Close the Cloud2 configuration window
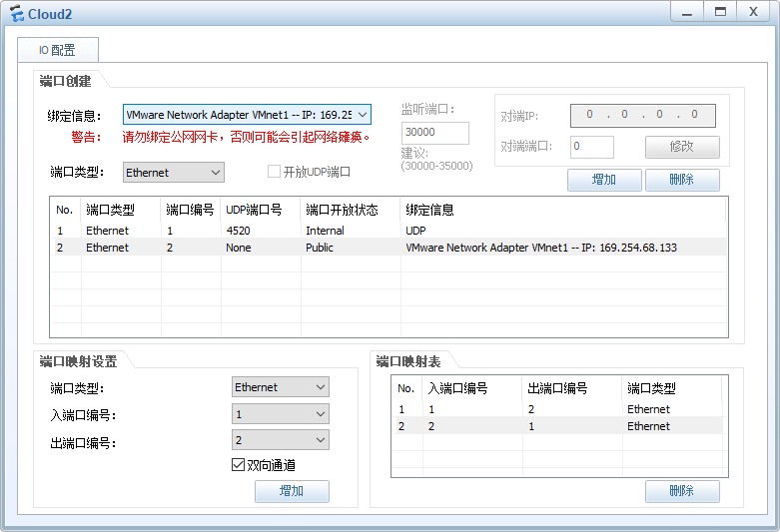The image size is (780, 532). 753,12
